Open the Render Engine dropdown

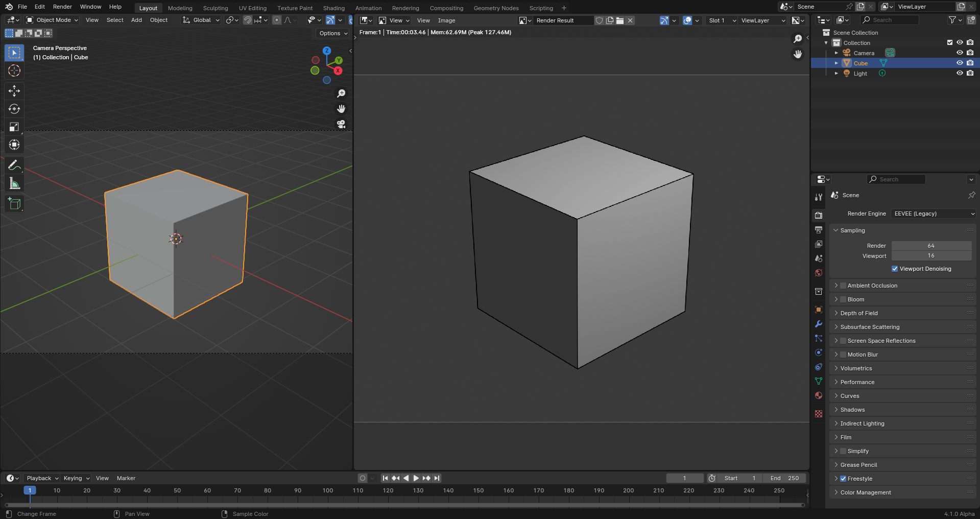coord(934,214)
